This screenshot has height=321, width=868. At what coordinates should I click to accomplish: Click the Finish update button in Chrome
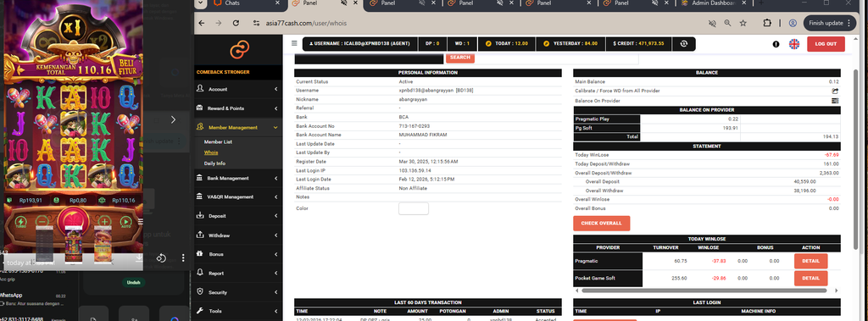click(830, 23)
